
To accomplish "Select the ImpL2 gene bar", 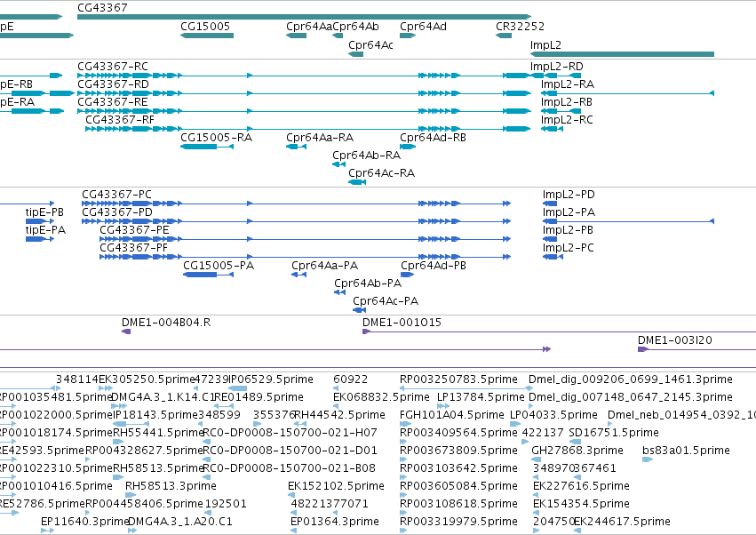I will coord(622,54).
